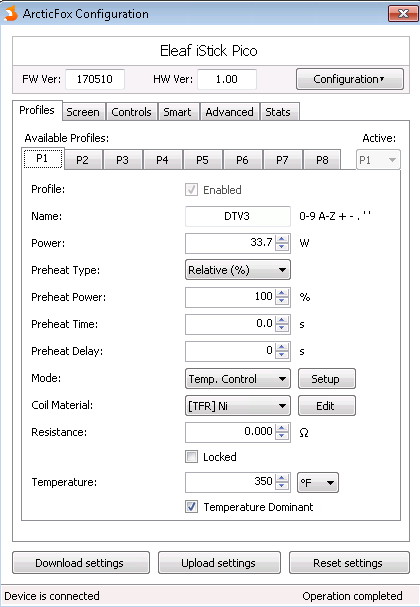Increase Preheat Time with up arrow

pyautogui.click(x=282, y=320)
